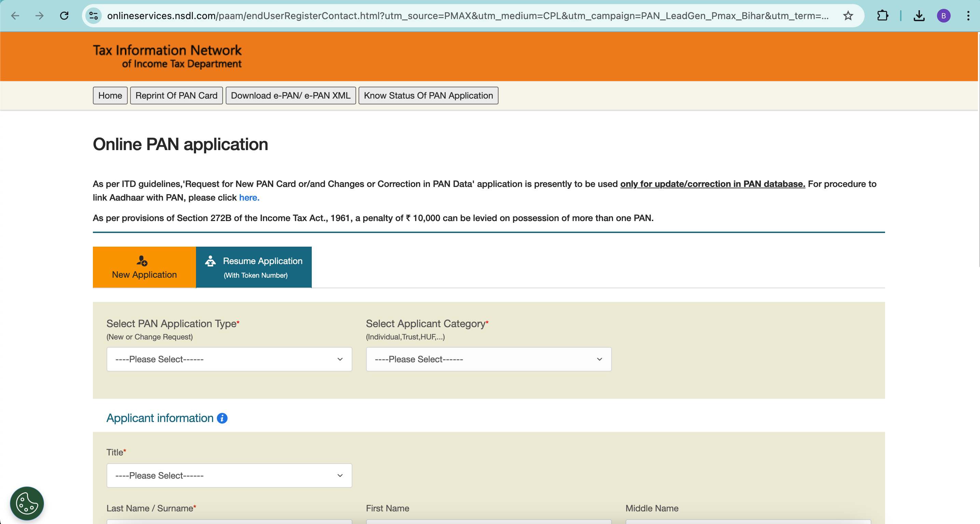Open Reprint Of PAN Card
The width and height of the screenshot is (980, 524).
[x=177, y=96]
